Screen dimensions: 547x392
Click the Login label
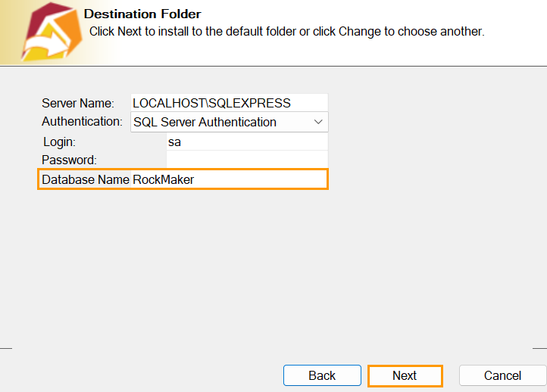60,142
